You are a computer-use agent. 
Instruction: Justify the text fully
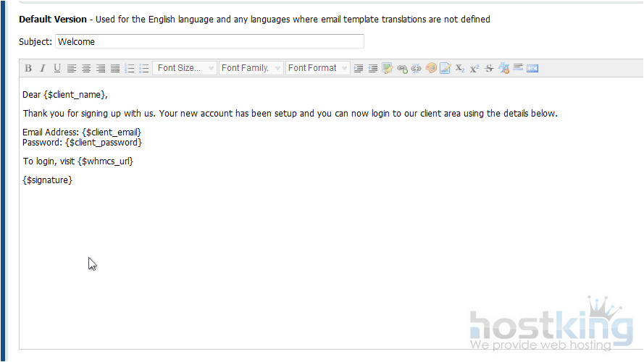click(115, 68)
